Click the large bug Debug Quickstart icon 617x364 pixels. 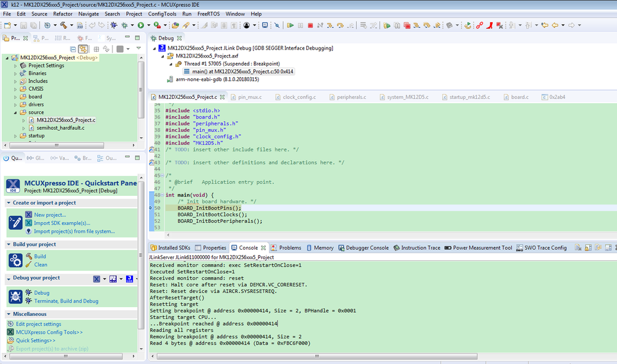point(15,296)
